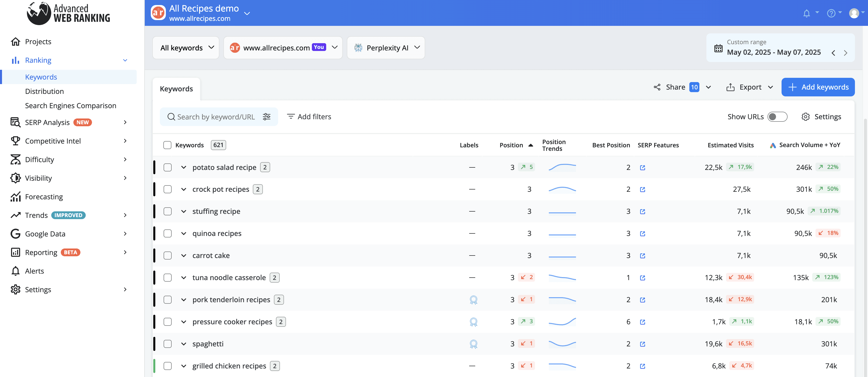
Task: Click the custom date range May 02 - May 07
Action: point(774,52)
